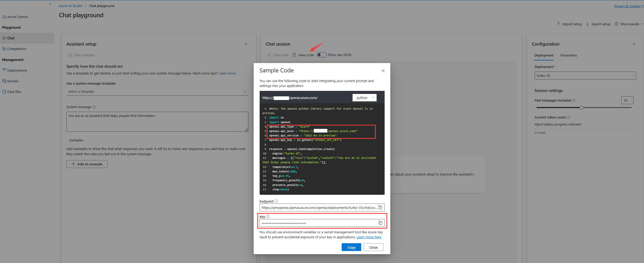Screen dimensions: 644x263
Task: Click the '21/4000' token count text
Action: [540, 133]
